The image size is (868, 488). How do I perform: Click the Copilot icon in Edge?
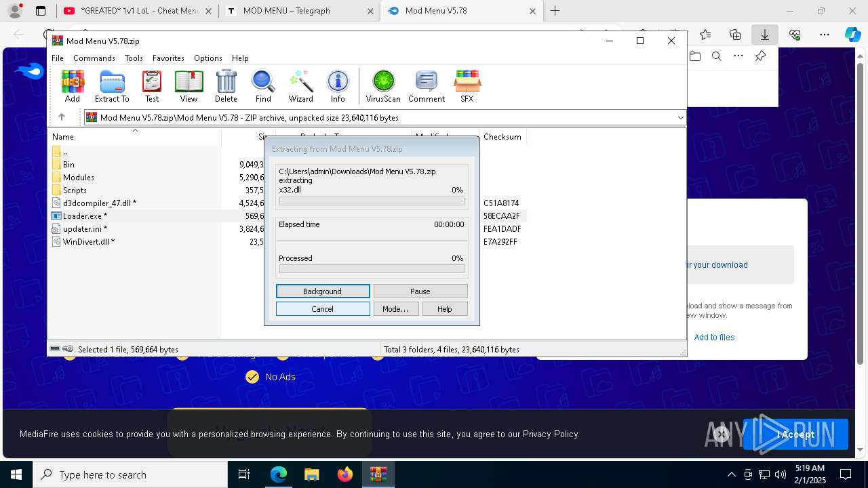coord(852,35)
